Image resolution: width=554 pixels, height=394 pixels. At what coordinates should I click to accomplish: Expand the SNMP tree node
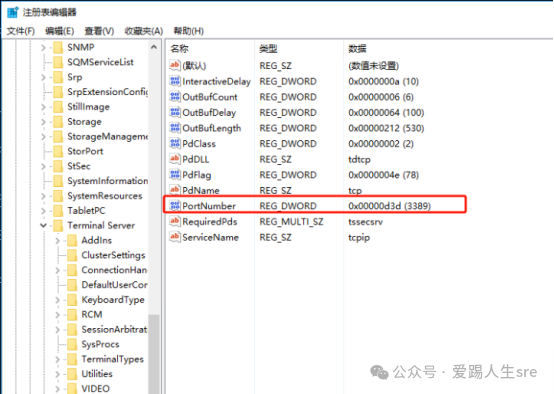(43, 47)
